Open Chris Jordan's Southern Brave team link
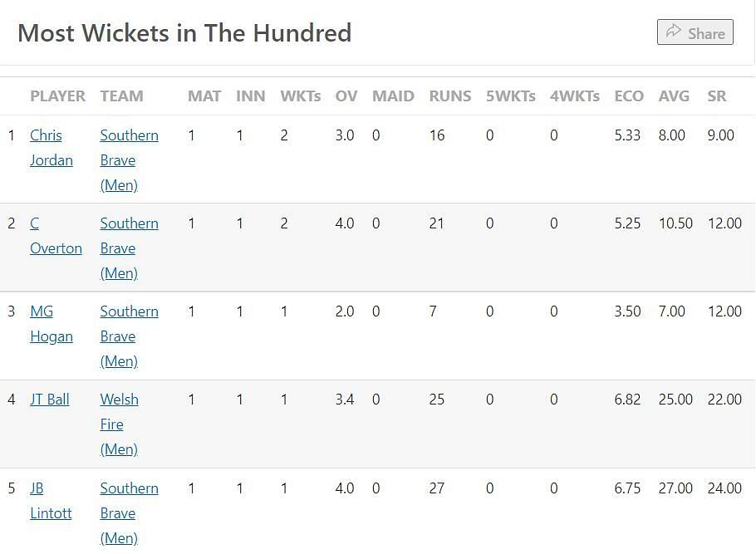 click(129, 160)
